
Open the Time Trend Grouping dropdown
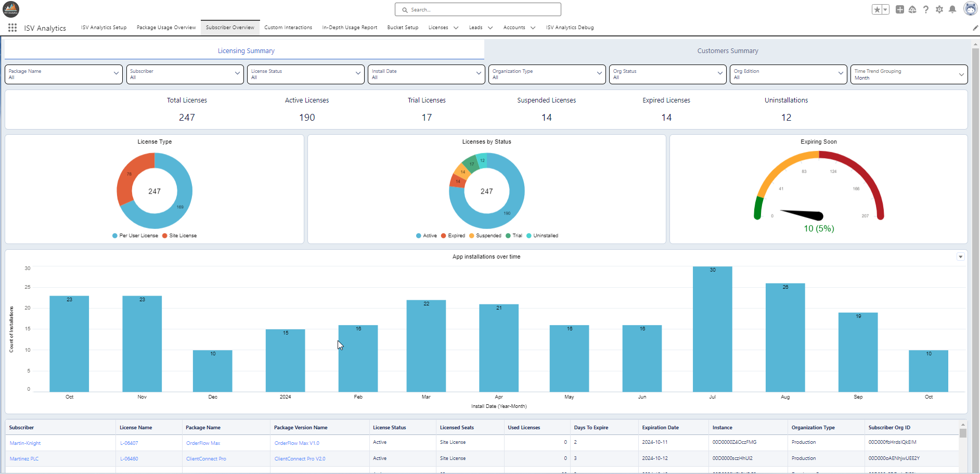click(x=909, y=74)
